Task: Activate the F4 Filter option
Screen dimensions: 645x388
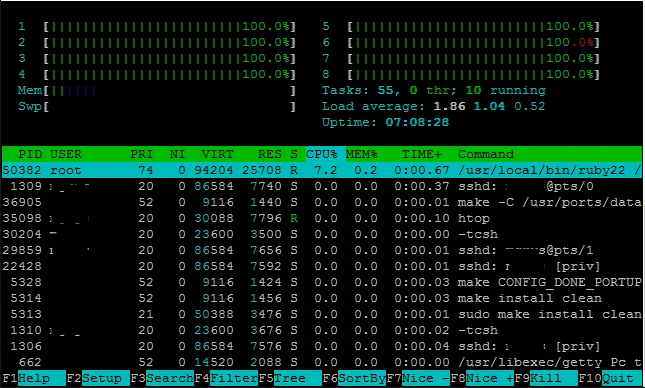Action: click(226, 378)
